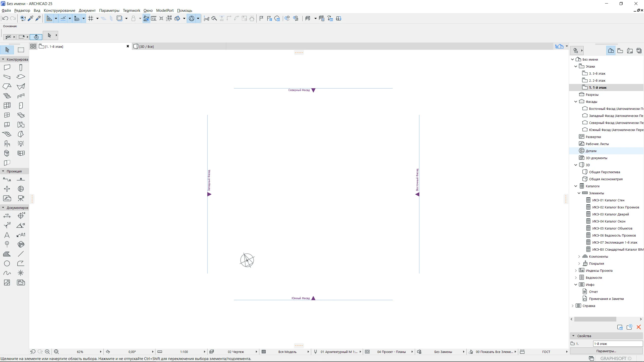Select the Marquee tool
The height and width of the screenshot is (362, 644).
point(21,50)
